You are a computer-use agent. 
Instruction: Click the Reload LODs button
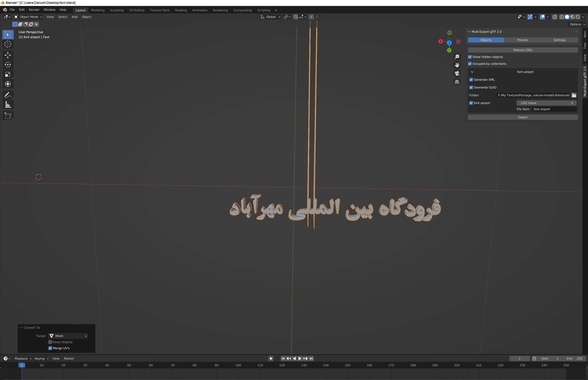point(523,50)
